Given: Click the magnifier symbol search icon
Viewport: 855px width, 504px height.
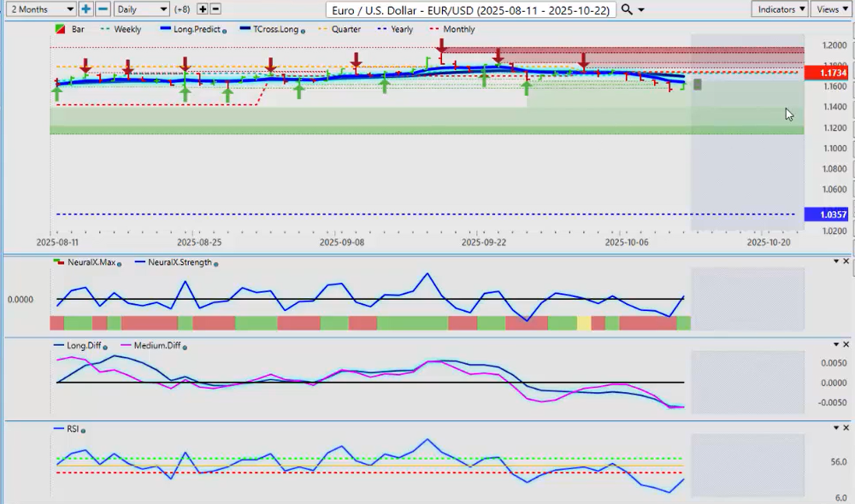Looking at the screenshot, I should (627, 9).
